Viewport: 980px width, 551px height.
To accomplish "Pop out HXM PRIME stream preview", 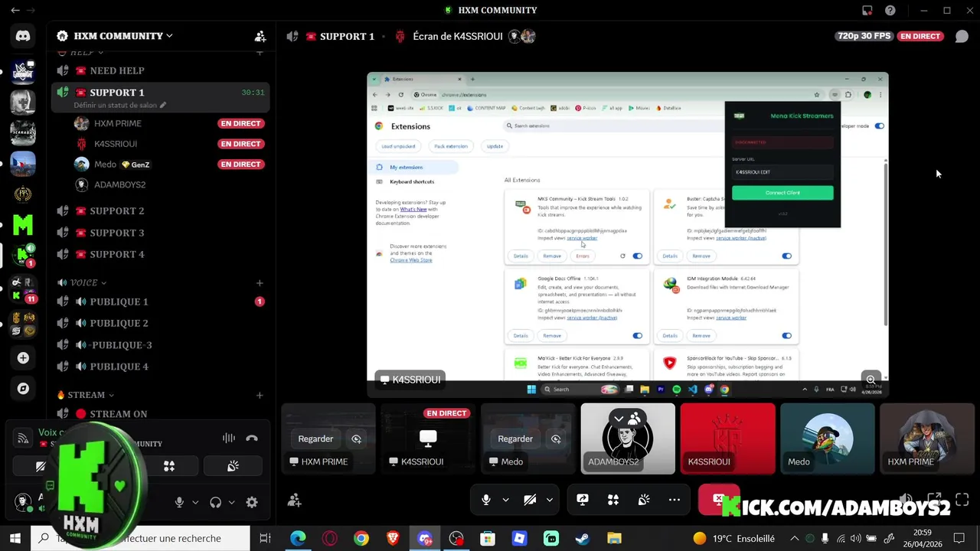I will [x=357, y=439].
